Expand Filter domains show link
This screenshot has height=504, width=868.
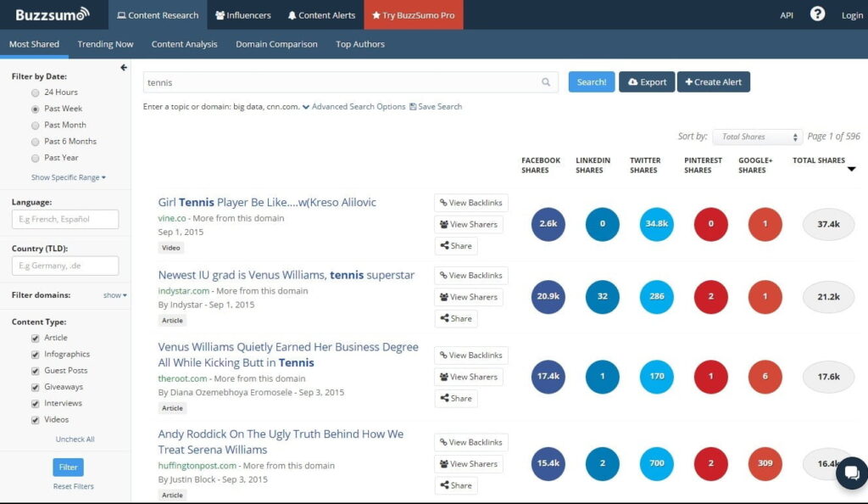[x=114, y=295]
